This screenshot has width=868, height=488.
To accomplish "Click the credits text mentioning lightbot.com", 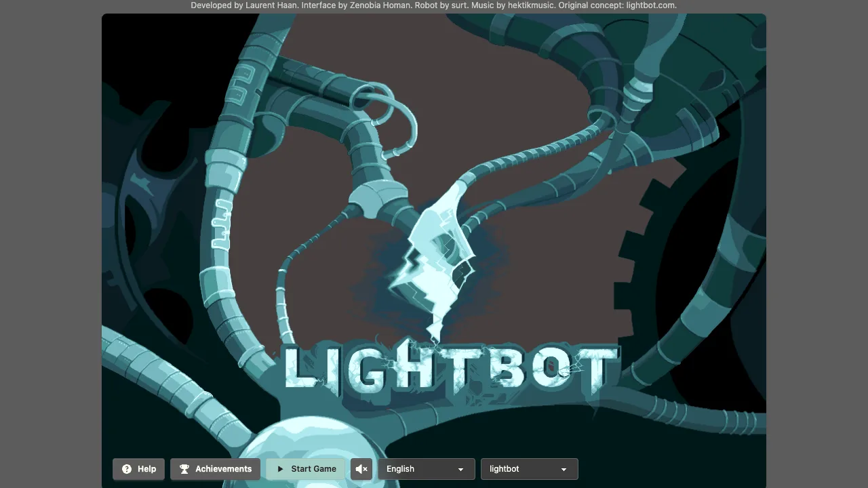I will pyautogui.click(x=434, y=5).
